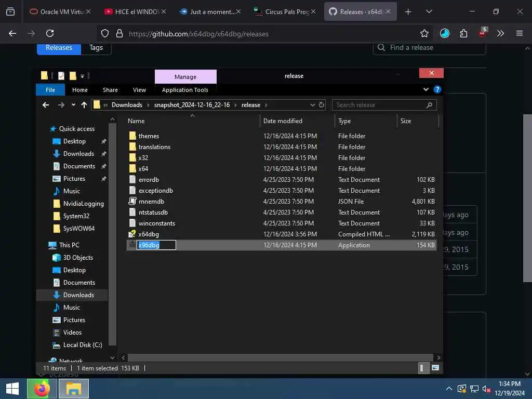Click the Explorer forward arrow

(61, 105)
